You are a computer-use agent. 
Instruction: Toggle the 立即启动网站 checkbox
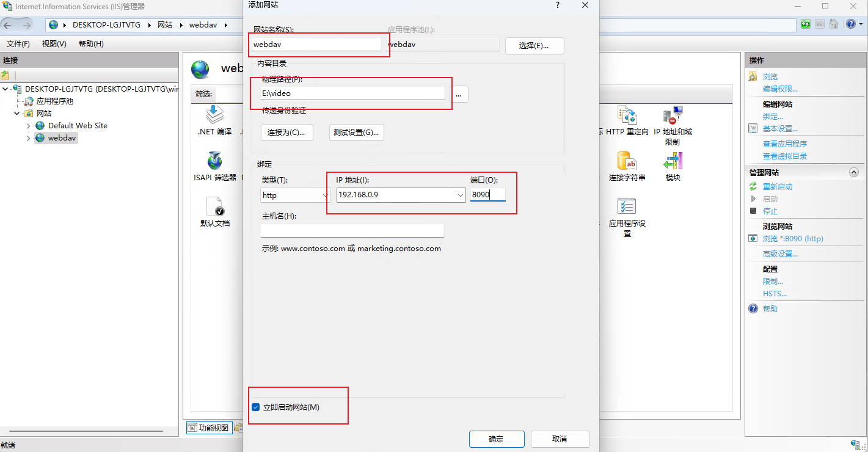pyautogui.click(x=256, y=407)
